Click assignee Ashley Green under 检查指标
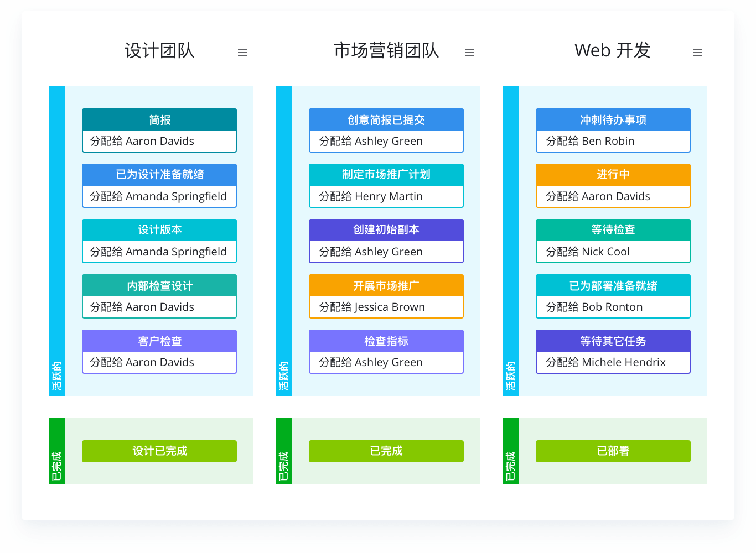Screen dimensions: 756x553 tap(371, 362)
